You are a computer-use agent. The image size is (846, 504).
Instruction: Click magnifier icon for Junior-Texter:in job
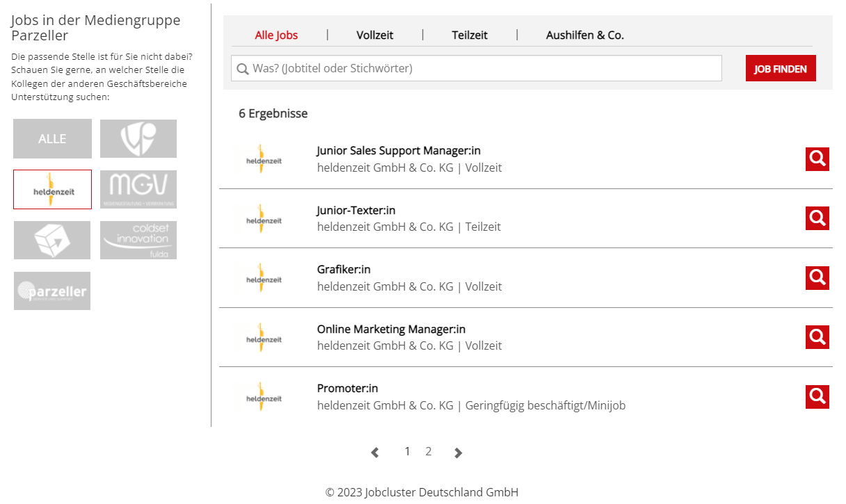(x=817, y=218)
